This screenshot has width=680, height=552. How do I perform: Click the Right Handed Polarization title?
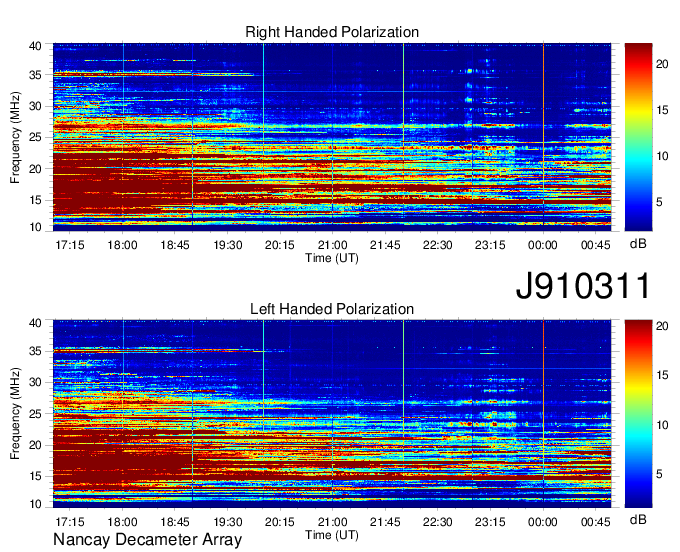332,32
